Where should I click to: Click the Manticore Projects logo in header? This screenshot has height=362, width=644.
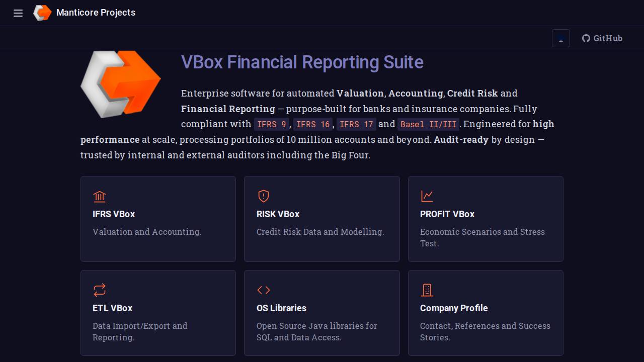[42, 13]
